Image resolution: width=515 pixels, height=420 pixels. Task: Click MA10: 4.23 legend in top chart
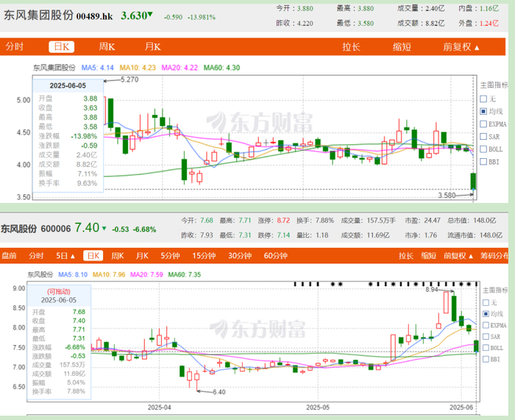pyautogui.click(x=138, y=68)
